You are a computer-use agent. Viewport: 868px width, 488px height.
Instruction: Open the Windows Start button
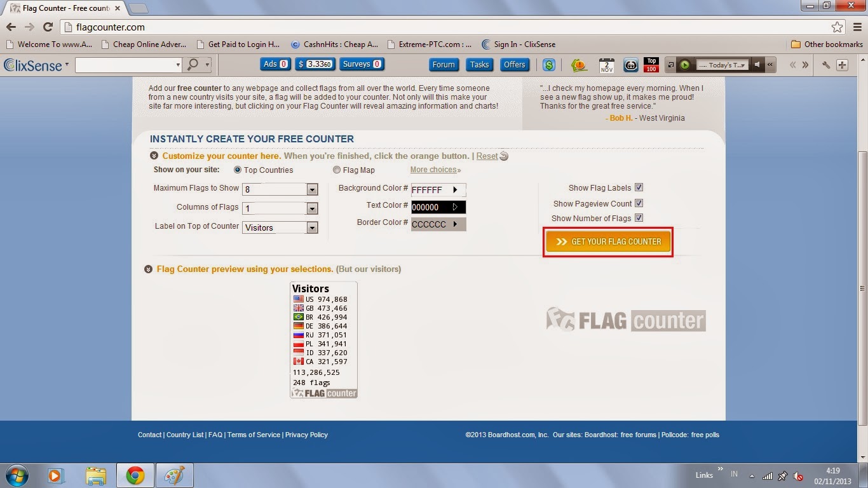coord(16,475)
